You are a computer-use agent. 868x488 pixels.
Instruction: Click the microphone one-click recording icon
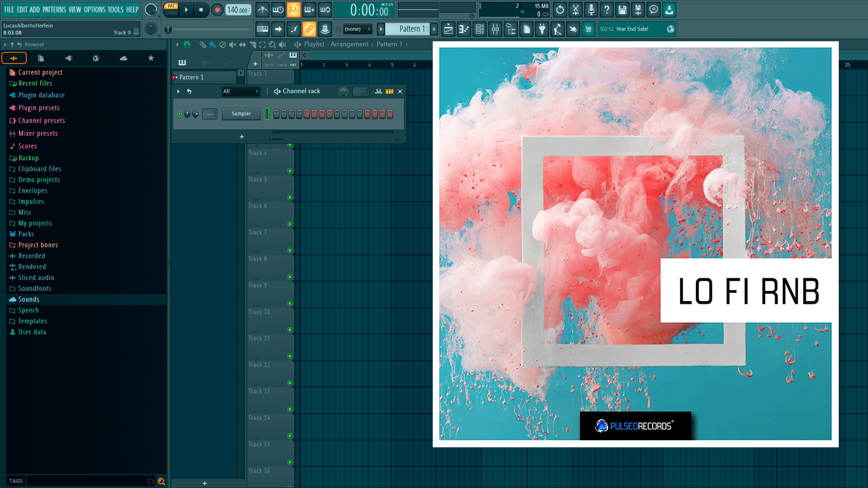pyautogui.click(x=591, y=10)
